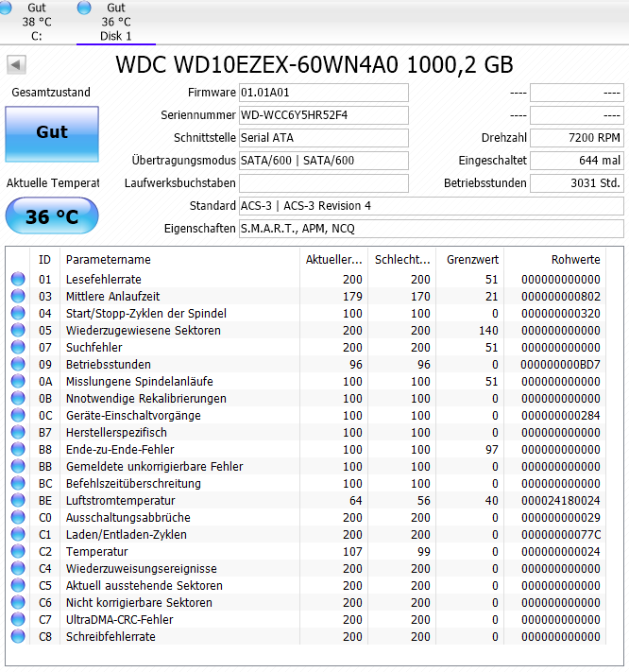The image size is (629, 672).
Task: Select the Disk 1 tab
Action: [115, 22]
